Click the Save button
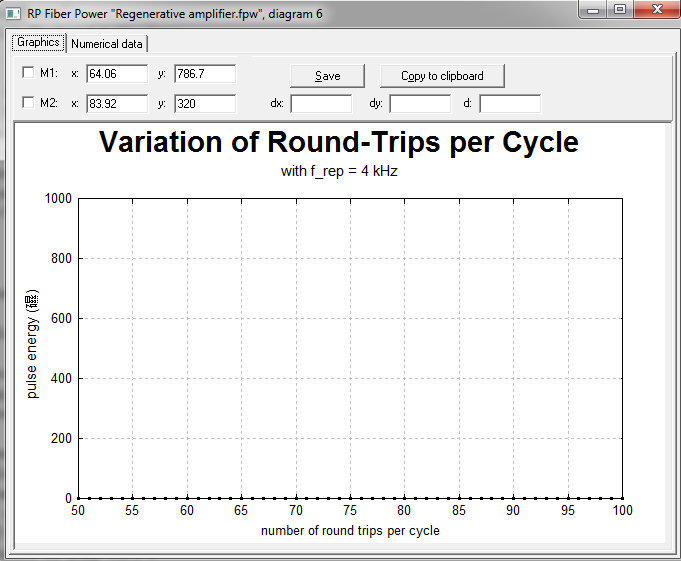Screen dimensions: 681x561 point(327,76)
